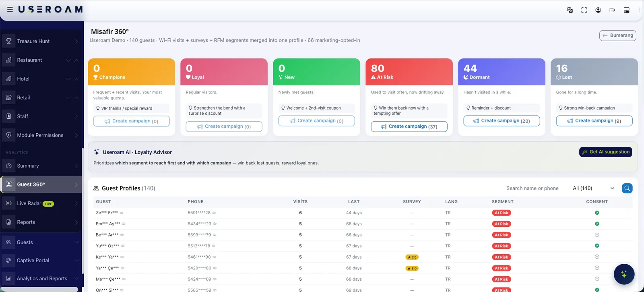
Task: Expand the Staff menu arrow
Action: click(x=76, y=116)
